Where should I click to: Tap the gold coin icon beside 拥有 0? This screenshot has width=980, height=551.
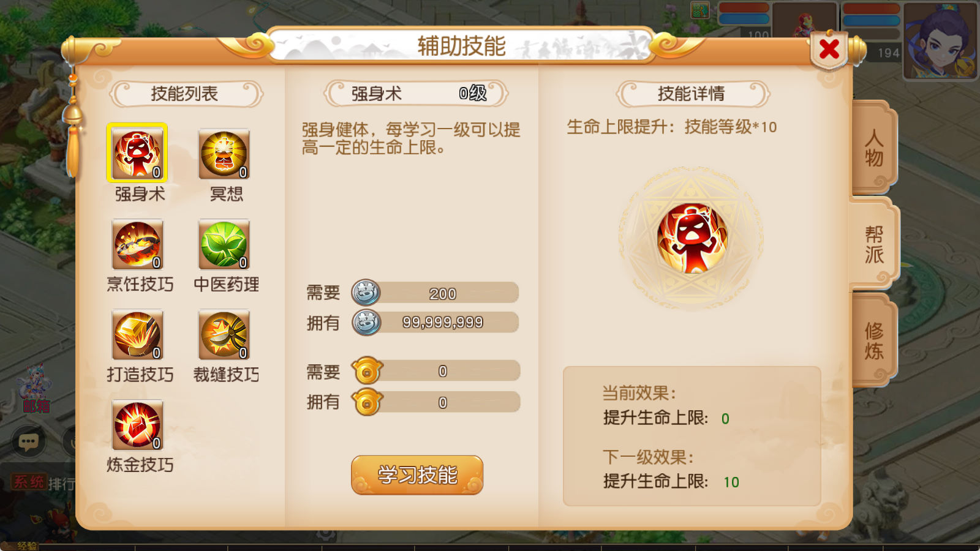(x=367, y=402)
